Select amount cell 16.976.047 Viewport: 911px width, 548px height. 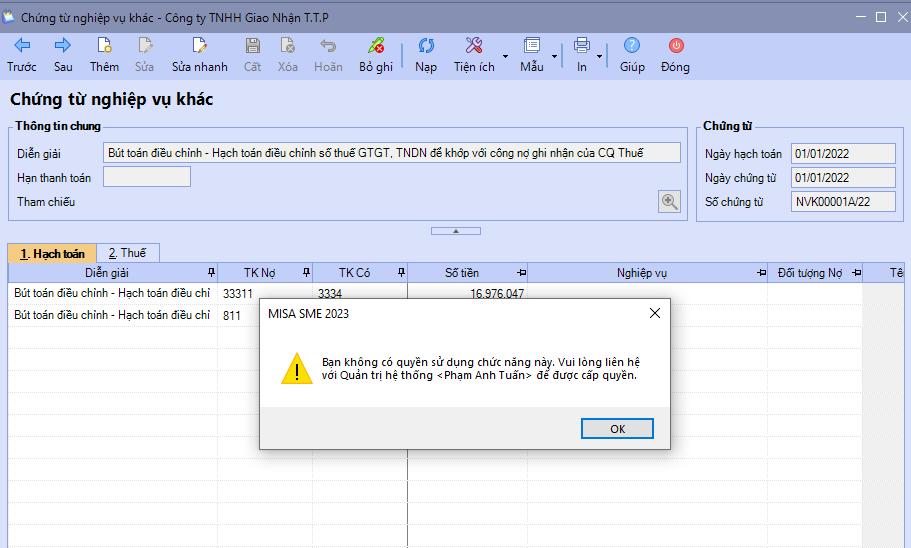[468, 293]
